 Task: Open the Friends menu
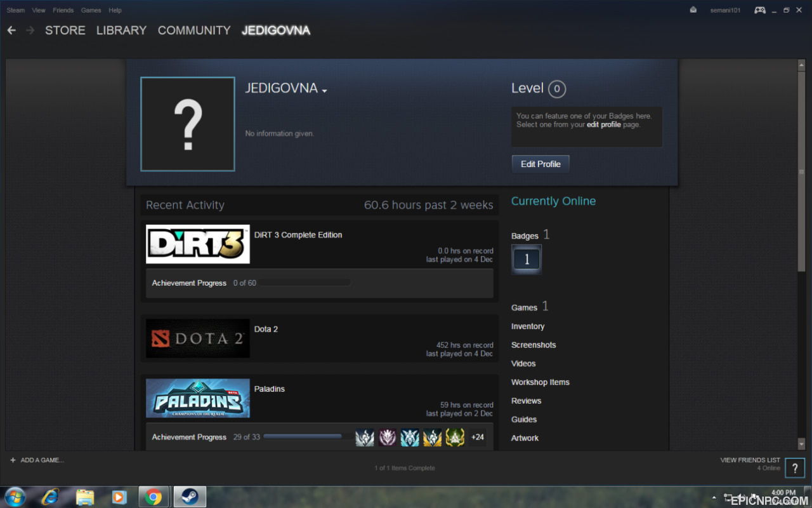coord(63,10)
